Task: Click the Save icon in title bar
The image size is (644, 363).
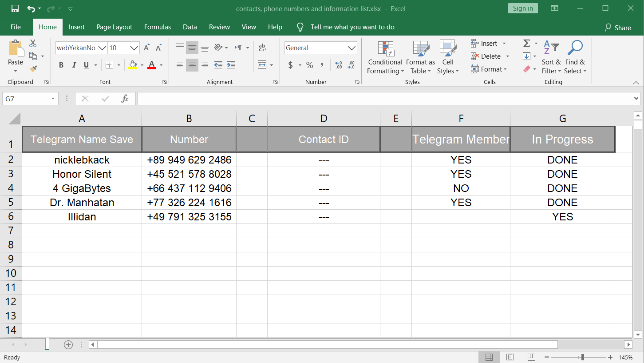Action: tap(15, 8)
